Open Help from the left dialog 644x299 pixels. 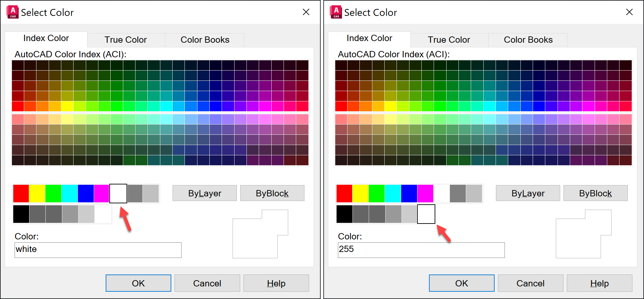[276, 283]
